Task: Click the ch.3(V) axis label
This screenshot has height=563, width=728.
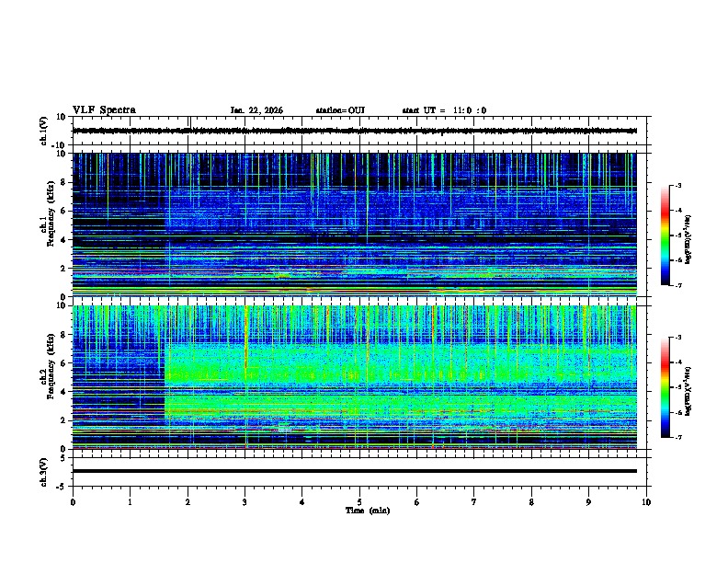Action: pyautogui.click(x=43, y=472)
